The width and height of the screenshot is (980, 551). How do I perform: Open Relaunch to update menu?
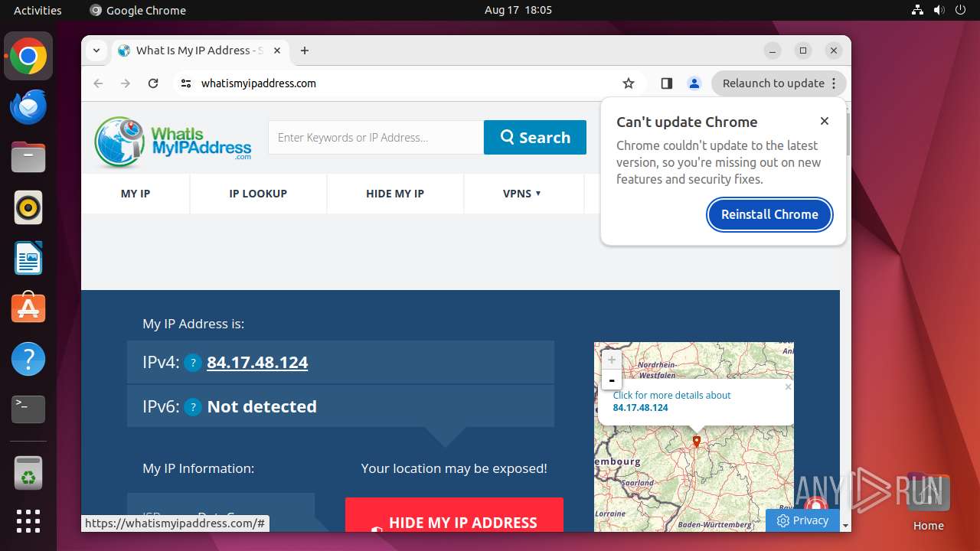coord(778,83)
